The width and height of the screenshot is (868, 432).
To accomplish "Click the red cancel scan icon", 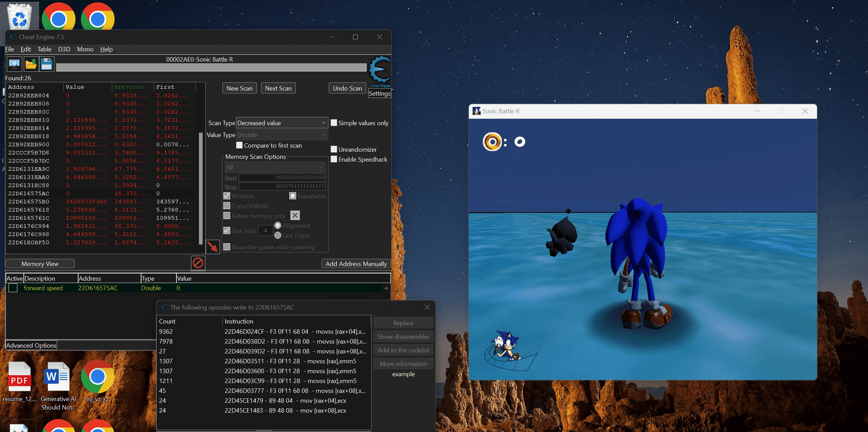I will click(198, 262).
